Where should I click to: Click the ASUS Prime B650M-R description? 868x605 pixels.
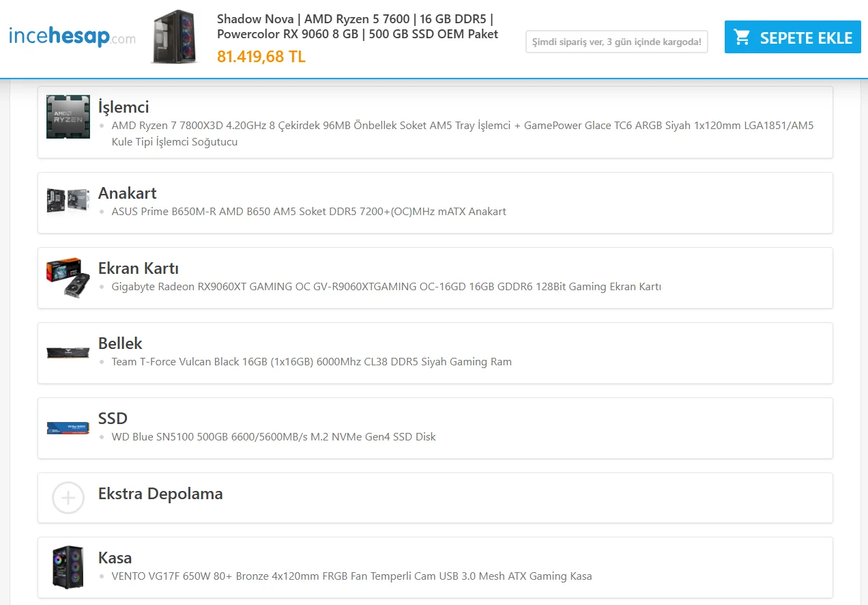(x=309, y=212)
